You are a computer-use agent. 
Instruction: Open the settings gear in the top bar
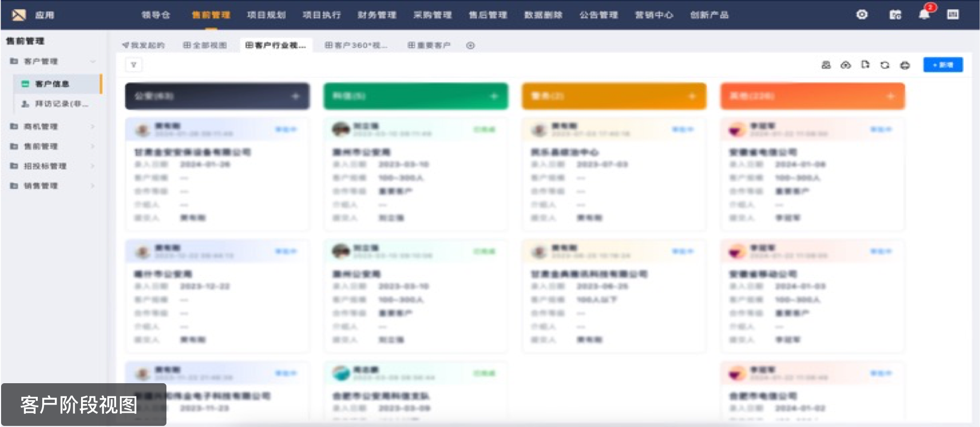[862, 15]
